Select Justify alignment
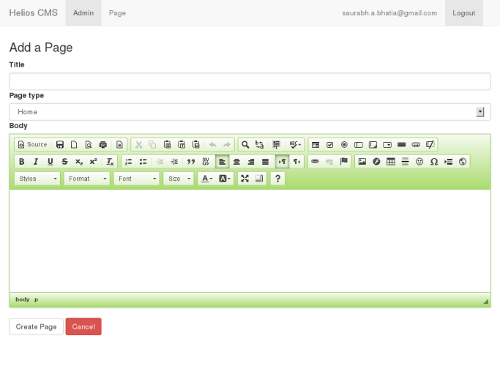The height and width of the screenshot is (366, 500). [x=265, y=162]
